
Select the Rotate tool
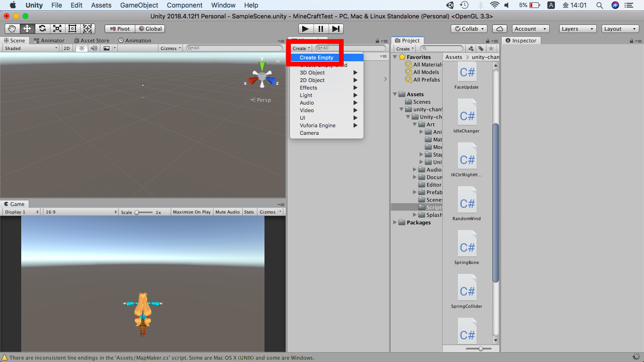(x=42, y=29)
